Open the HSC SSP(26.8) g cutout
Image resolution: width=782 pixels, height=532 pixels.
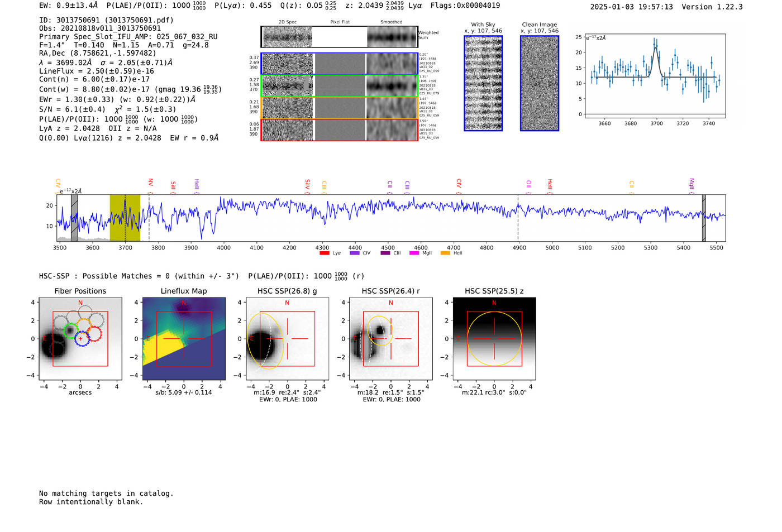288,339
